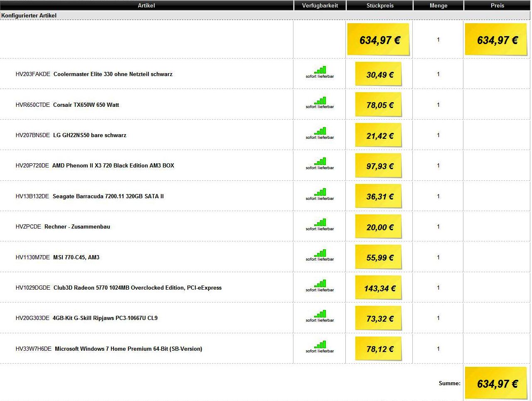Open Microsoft Windows 7 Home Premium item

coord(128,349)
